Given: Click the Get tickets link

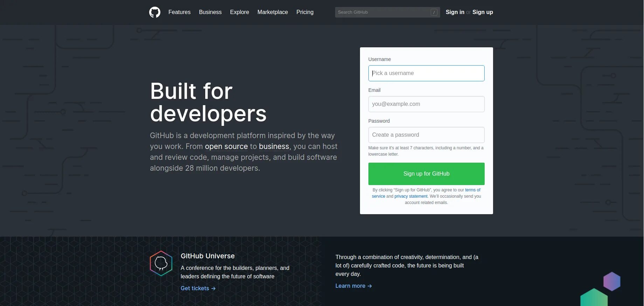Looking at the screenshot, I should click(x=198, y=288).
